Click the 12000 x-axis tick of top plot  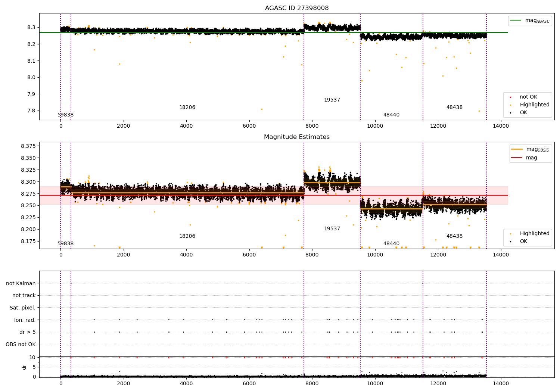(438, 126)
